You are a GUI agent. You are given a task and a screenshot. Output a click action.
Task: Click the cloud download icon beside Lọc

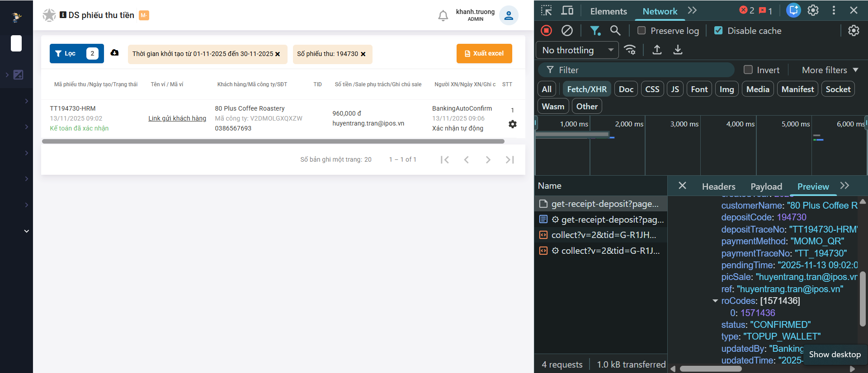click(x=115, y=53)
